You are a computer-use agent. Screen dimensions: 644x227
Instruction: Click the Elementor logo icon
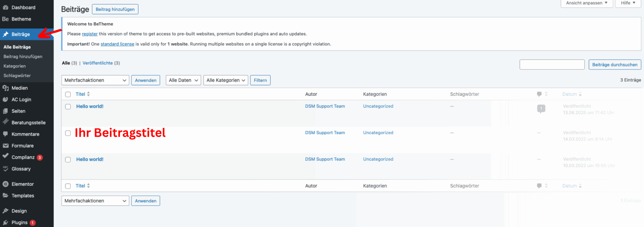click(5, 184)
